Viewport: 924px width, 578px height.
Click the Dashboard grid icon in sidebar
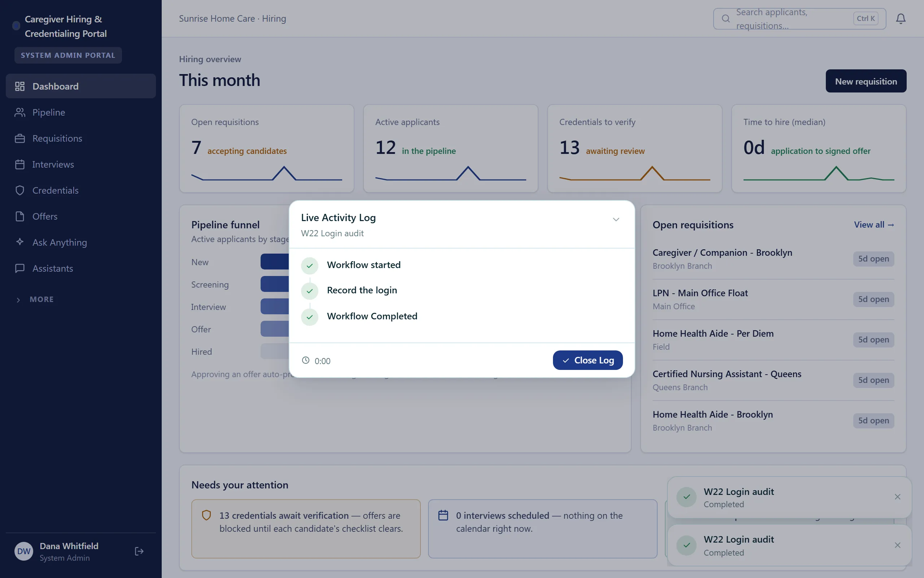click(x=20, y=86)
